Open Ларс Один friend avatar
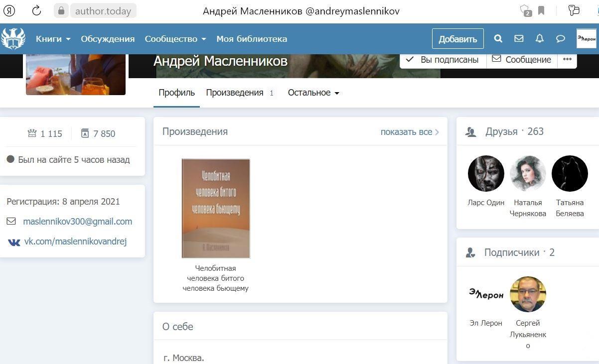599x364 pixels. click(x=486, y=174)
